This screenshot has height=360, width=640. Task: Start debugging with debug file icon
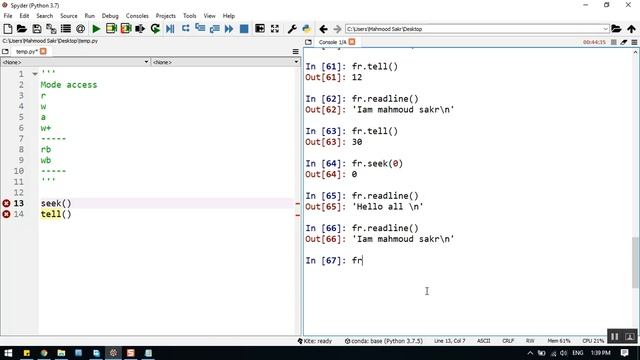click(170, 29)
